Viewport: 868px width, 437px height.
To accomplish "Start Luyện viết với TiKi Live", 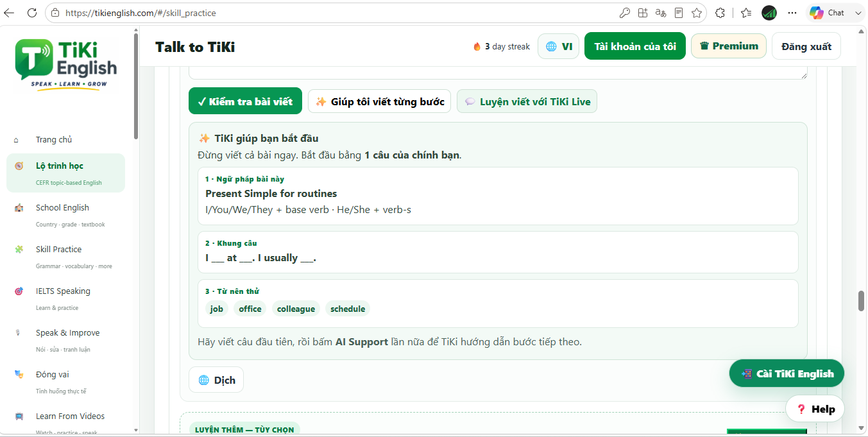I will pyautogui.click(x=527, y=101).
